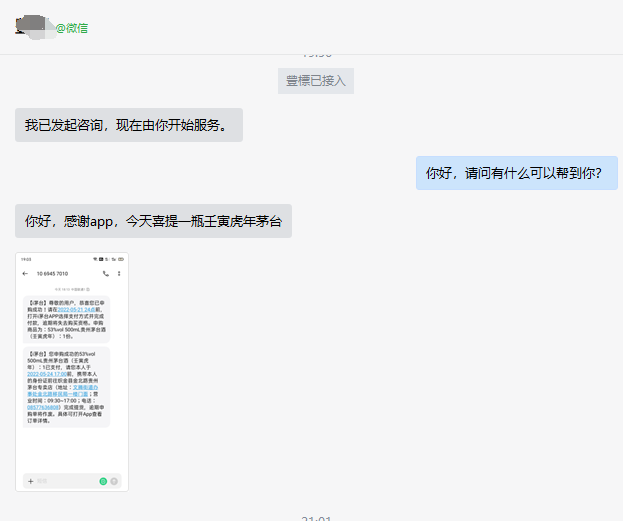
Task: Tap phone number link 08577636808
Action: coord(43,407)
